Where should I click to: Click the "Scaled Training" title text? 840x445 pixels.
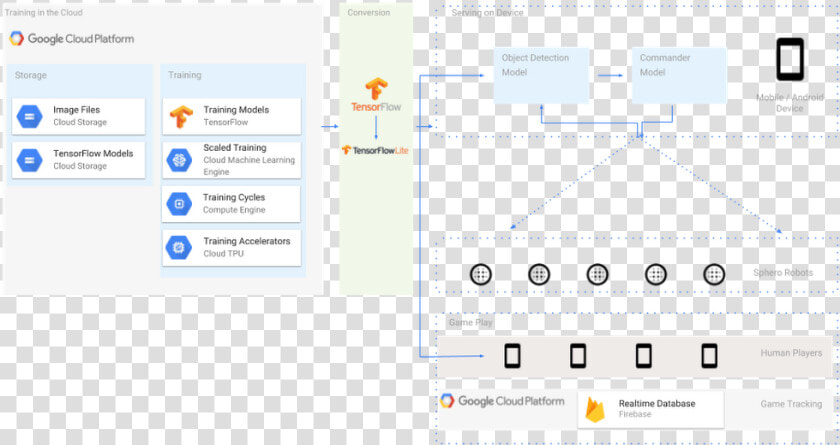[235, 148]
